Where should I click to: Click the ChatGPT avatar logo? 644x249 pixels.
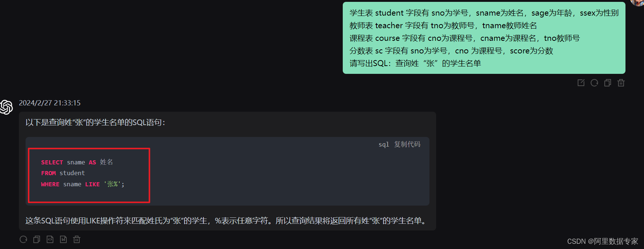6,107
